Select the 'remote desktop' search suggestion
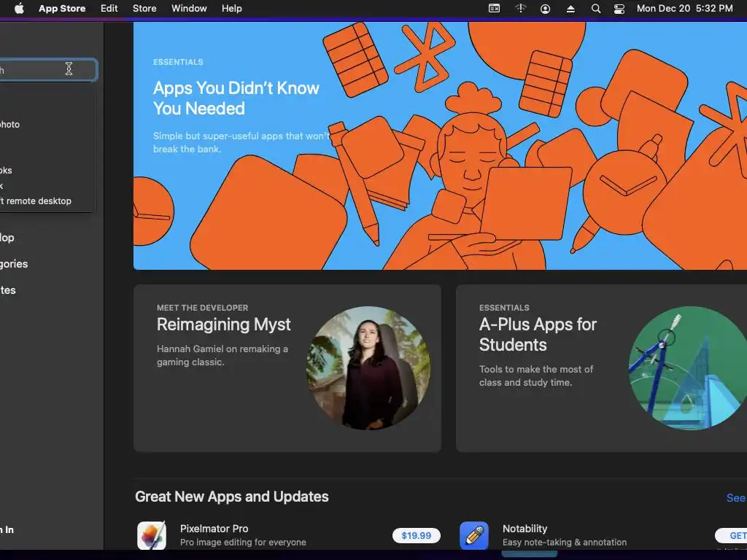 click(36, 201)
